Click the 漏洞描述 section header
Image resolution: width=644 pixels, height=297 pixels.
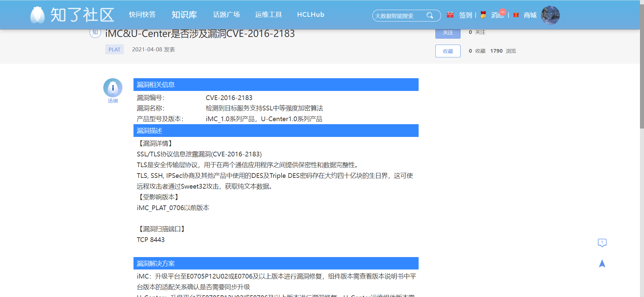(x=276, y=131)
